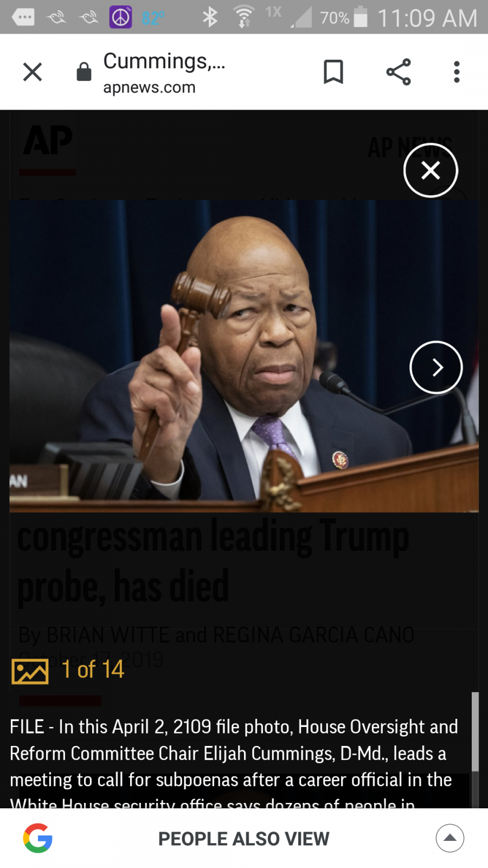488x868 pixels.
Task: Select the 1 of 14 counter
Action: [x=93, y=669]
